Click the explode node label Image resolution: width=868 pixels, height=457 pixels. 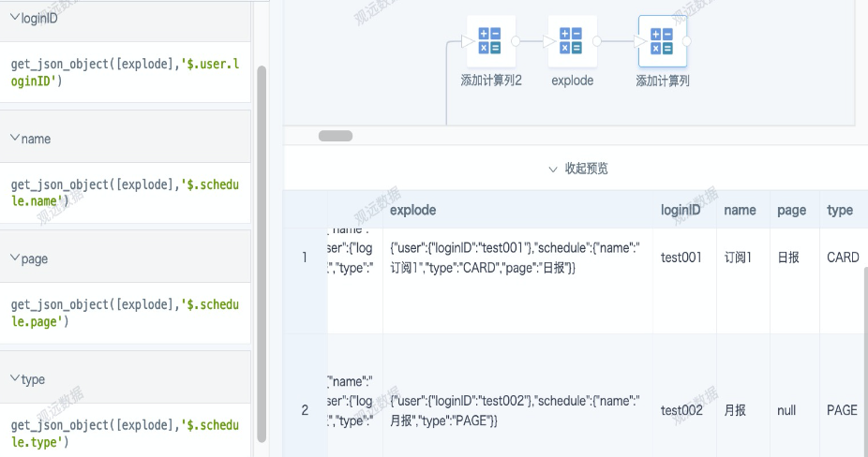[573, 81]
